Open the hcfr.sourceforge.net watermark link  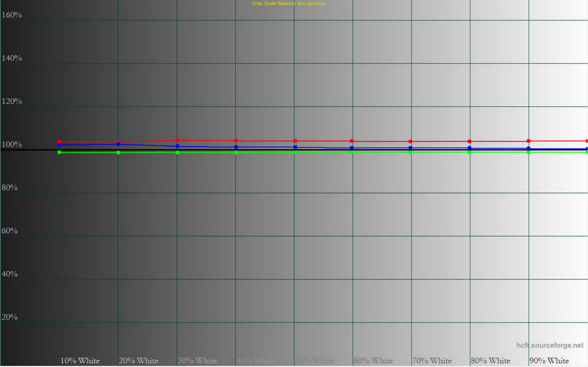click(x=549, y=345)
